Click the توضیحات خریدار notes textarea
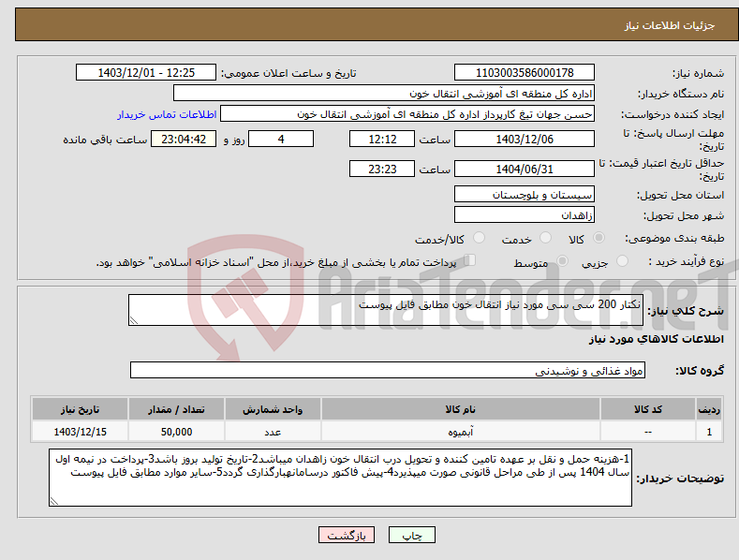 (340, 478)
